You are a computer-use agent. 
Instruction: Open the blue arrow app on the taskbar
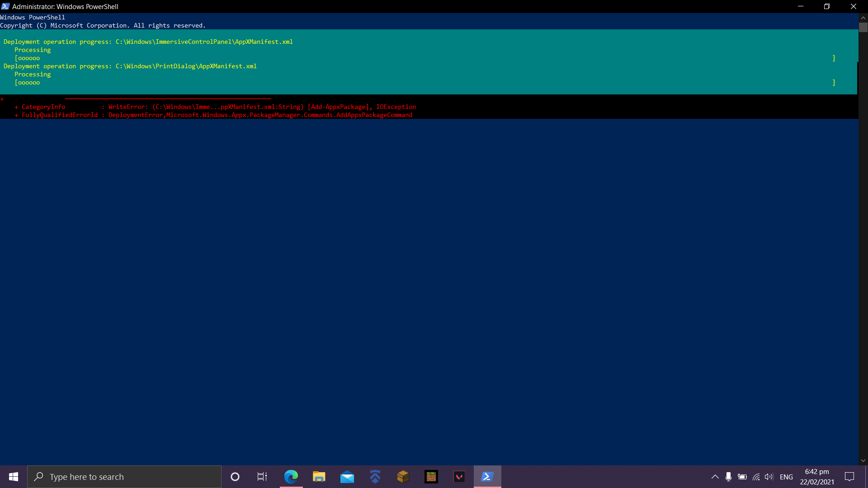375,477
